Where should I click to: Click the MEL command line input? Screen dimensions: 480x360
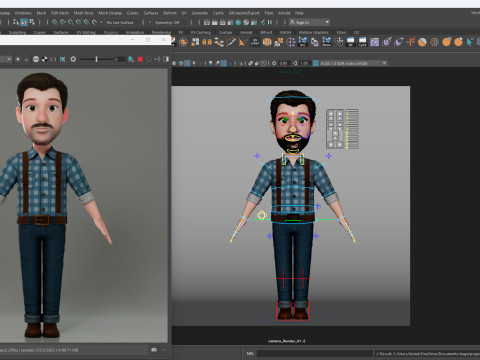click(315, 353)
